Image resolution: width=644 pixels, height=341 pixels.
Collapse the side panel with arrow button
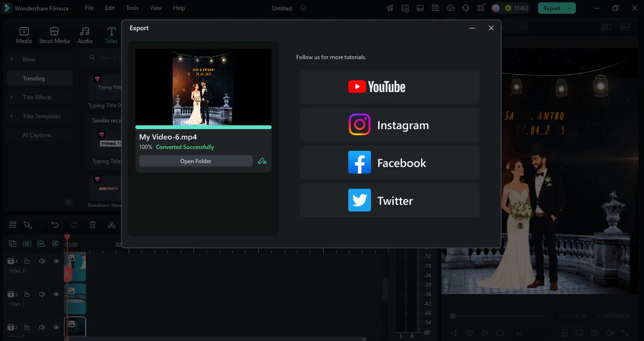point(69,202)
